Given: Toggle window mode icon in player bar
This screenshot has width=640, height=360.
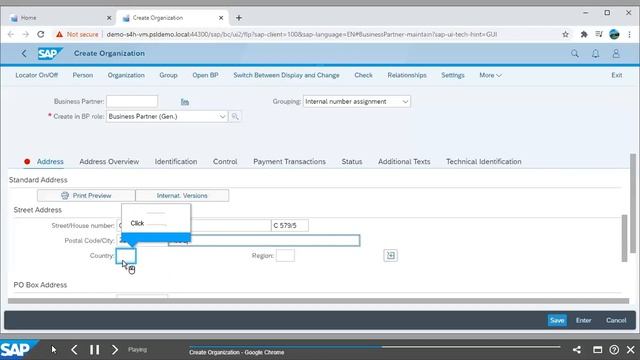Looking at the screenshot, I should (x=598, y=350).
